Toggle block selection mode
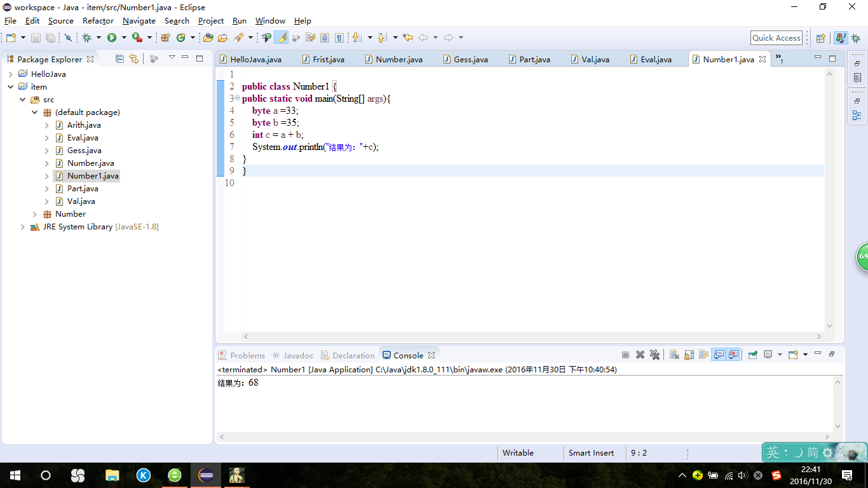868x488 pixels. point(325,37)
